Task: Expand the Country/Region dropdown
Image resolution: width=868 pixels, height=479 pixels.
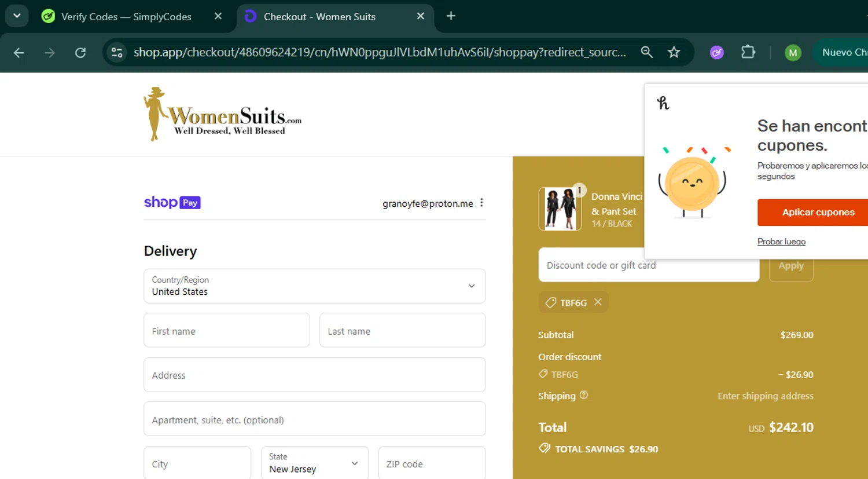Action: click(315, 286)
